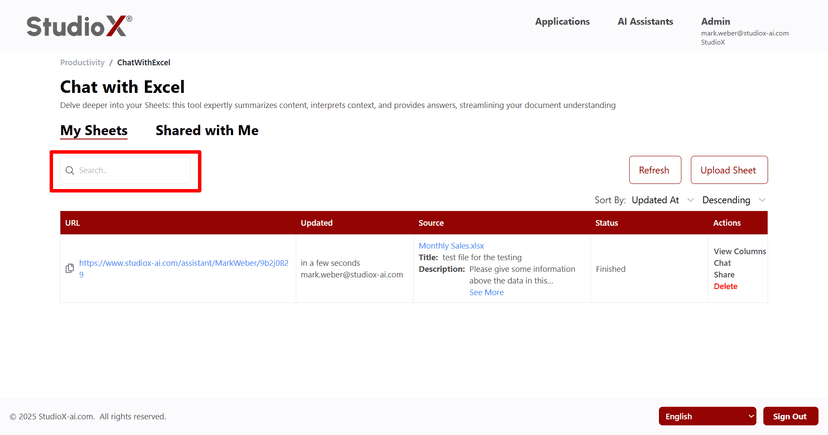Go to Productivity in the breadcrumb

(82, 62)
